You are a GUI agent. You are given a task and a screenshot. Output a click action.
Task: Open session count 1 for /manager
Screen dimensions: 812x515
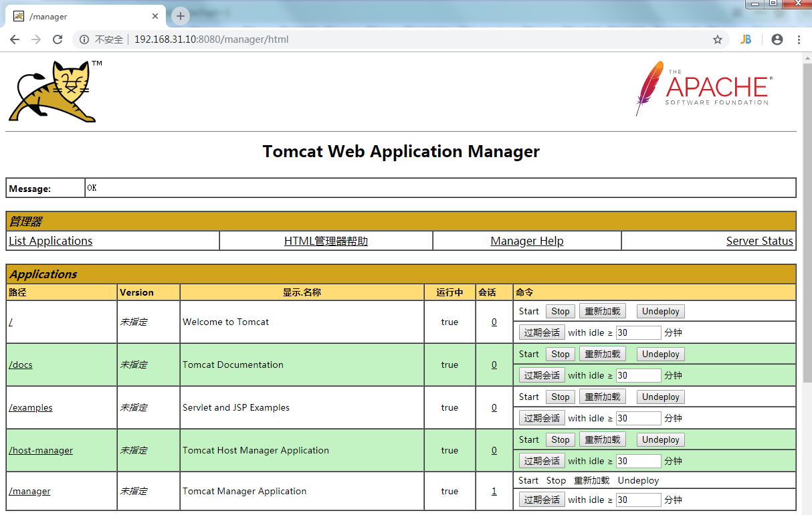494,491
